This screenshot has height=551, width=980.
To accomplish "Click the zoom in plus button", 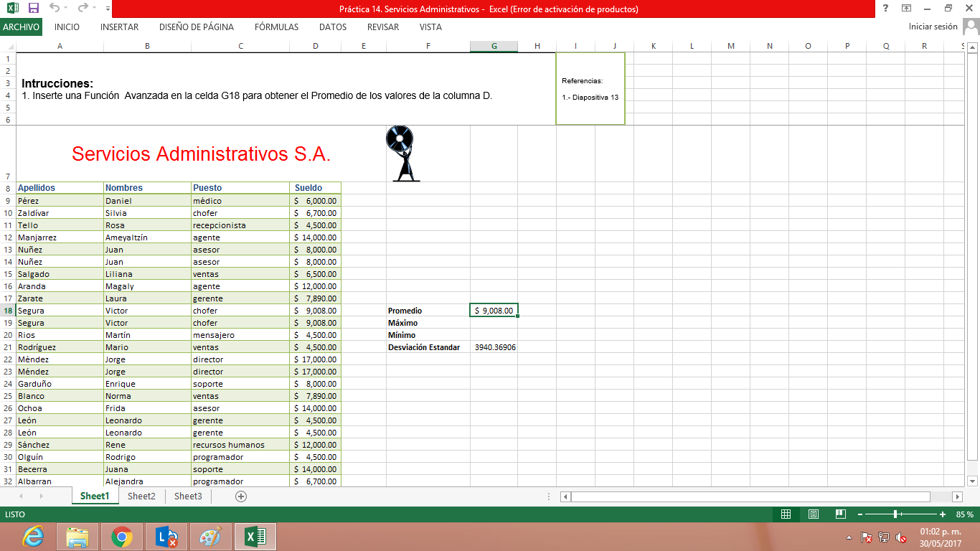I will pyautogui.click(x=943, y=514).
